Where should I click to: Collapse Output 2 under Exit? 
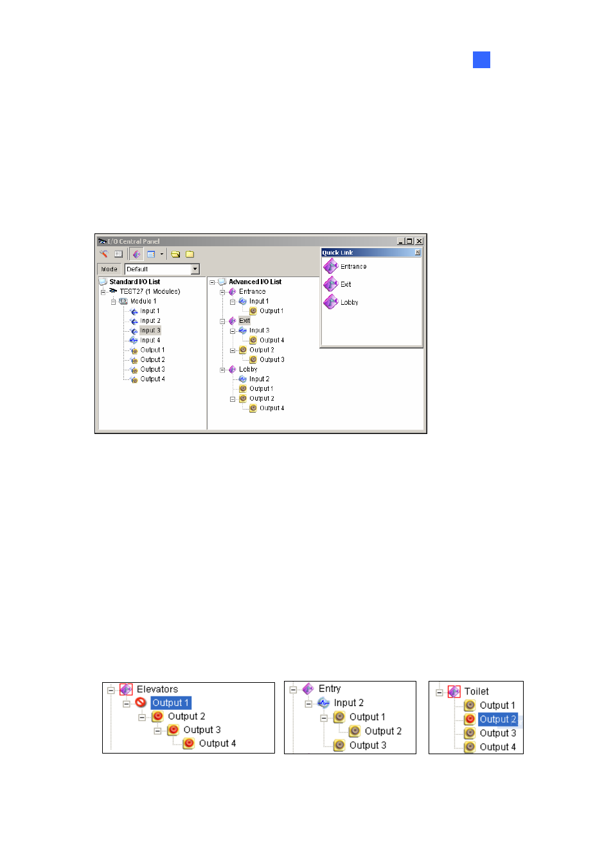point(233,350)
